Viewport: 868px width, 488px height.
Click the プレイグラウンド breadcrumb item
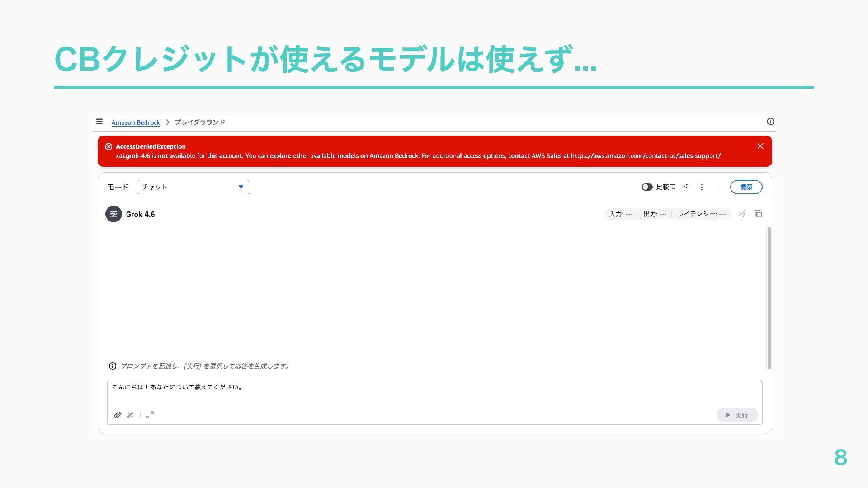click(200, 122)
